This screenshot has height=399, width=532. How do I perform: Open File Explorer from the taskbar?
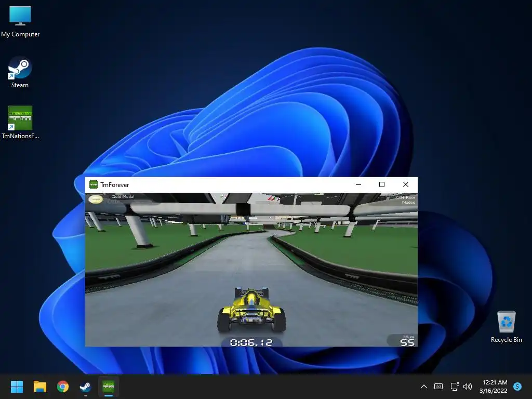(39, 387)
